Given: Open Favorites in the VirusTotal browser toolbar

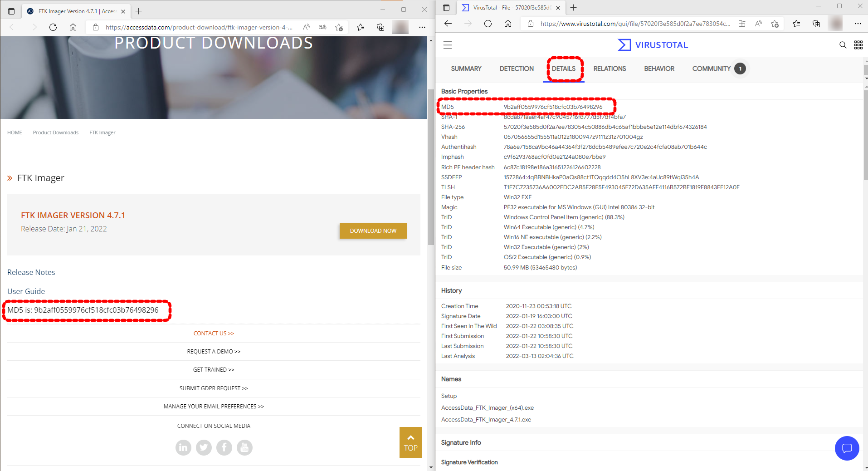Looking at the screenshot, I should coord(796,24).
